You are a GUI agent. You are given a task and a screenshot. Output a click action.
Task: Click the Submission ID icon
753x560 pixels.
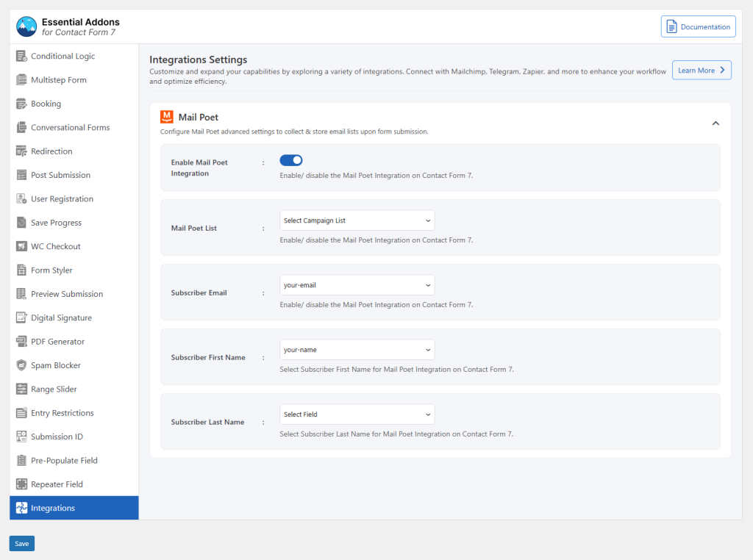(x=21, y=437)
